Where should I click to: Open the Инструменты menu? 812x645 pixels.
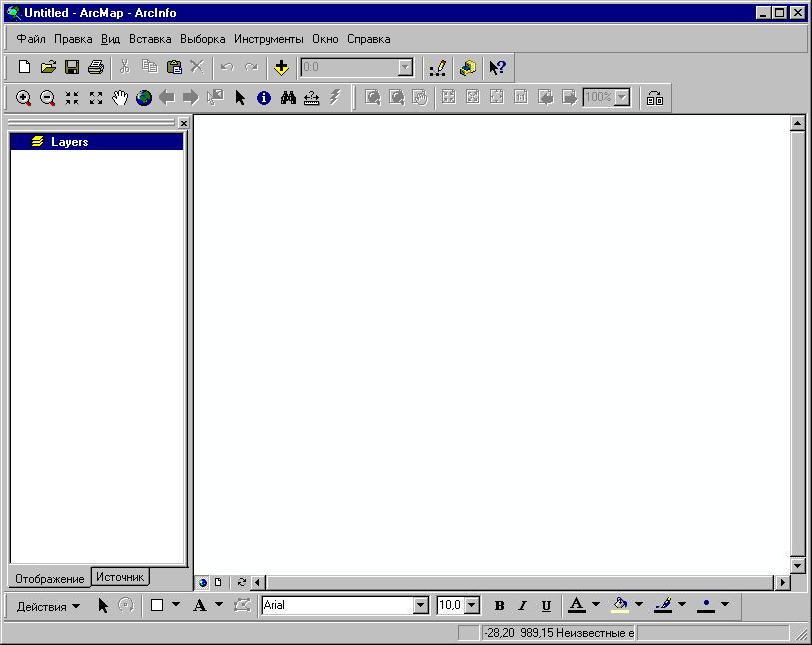click(x=269, y=39)
